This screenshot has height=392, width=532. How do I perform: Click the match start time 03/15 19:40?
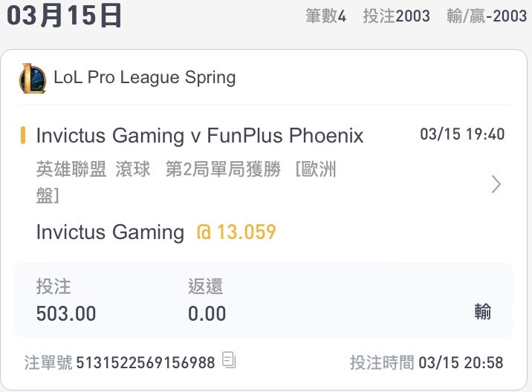coord(462,134)
